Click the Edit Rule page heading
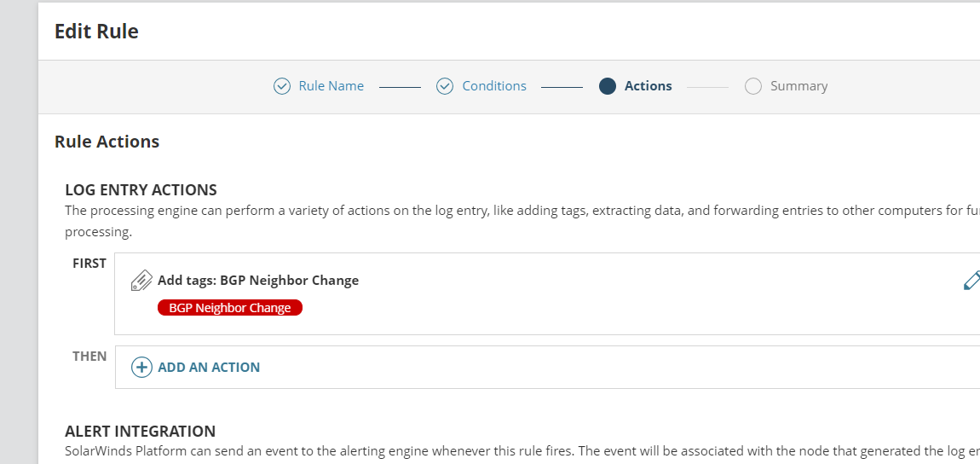Screen dimensions: 980x464 (96, 32)
